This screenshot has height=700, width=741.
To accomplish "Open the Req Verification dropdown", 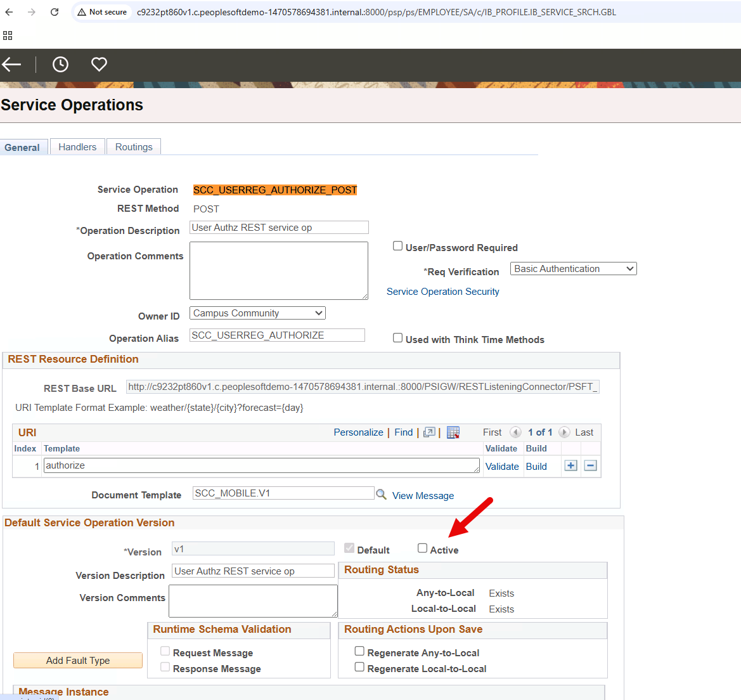I will point(573,269).
